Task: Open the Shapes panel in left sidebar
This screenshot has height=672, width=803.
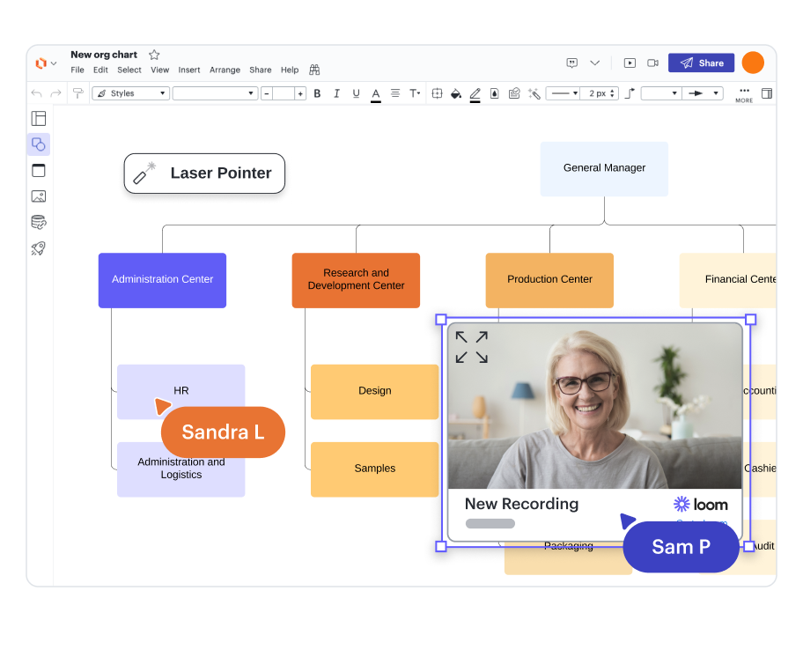Action: pyautogui.click(x=39, y=144)
